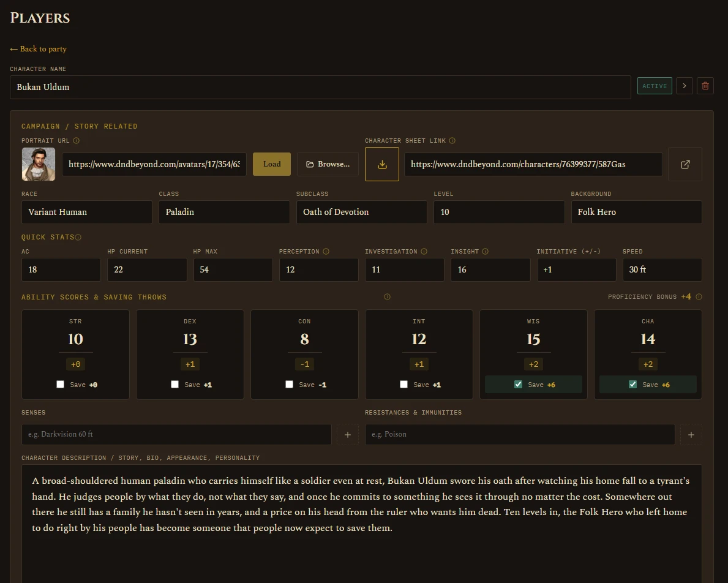Viewport: 728px width, 583px height.
Task: Toggle CON saving throw proficiency checkbox
Action: (289, 384)
